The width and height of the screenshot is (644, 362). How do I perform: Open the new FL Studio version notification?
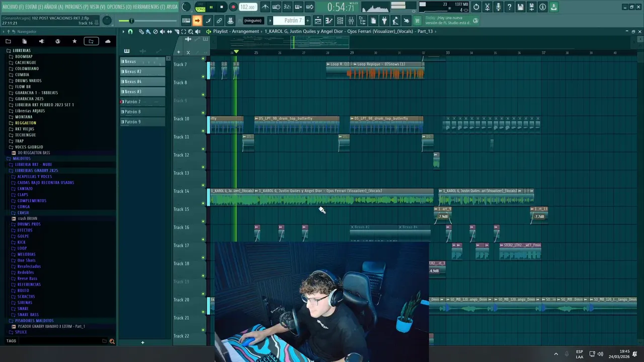point(451,21)
